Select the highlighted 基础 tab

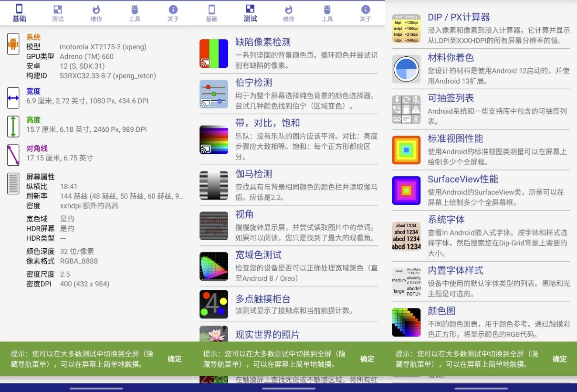(19, 13)
